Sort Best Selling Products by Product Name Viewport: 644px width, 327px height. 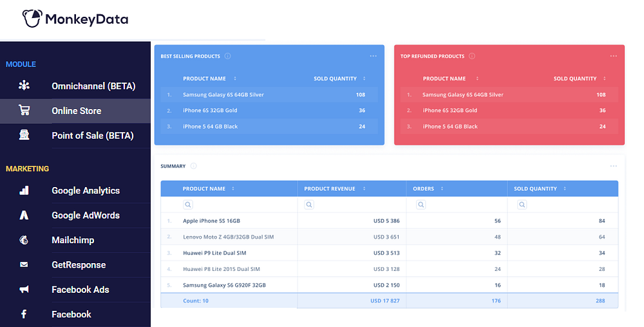(235, 79)
